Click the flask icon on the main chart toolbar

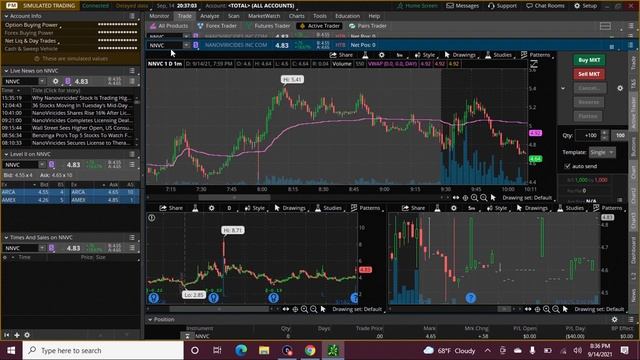(x=365, y=55)
